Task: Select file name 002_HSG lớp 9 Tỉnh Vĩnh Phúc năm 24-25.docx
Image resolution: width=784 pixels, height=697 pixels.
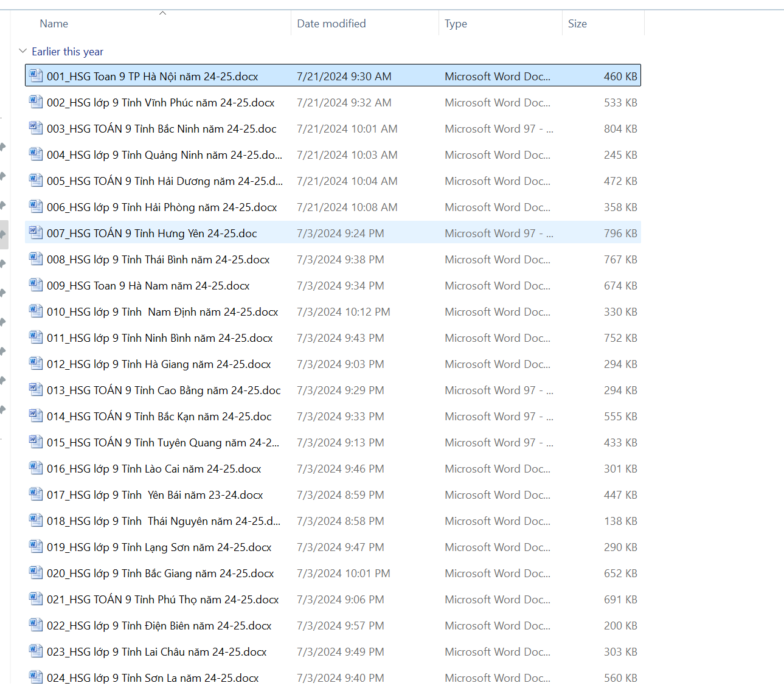Action: click(x=161, y=103)
